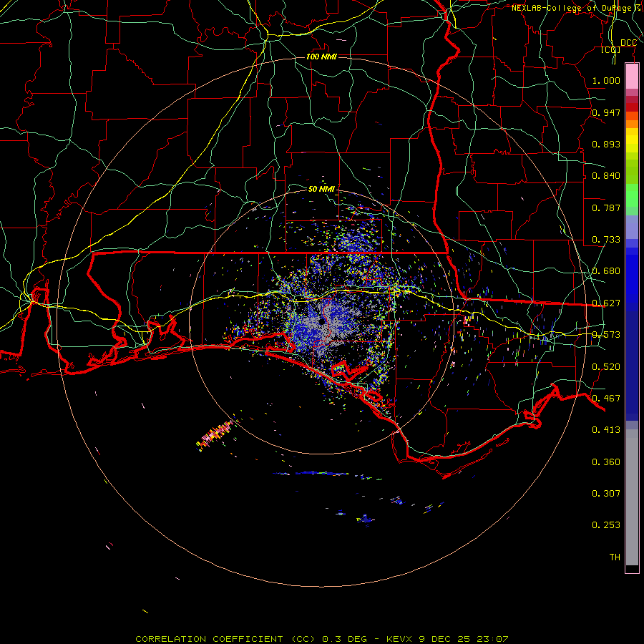Click the 0.307 scale value
Viewport: 644px width, 644px height.
pyautogui.click(x=606, y=493)
